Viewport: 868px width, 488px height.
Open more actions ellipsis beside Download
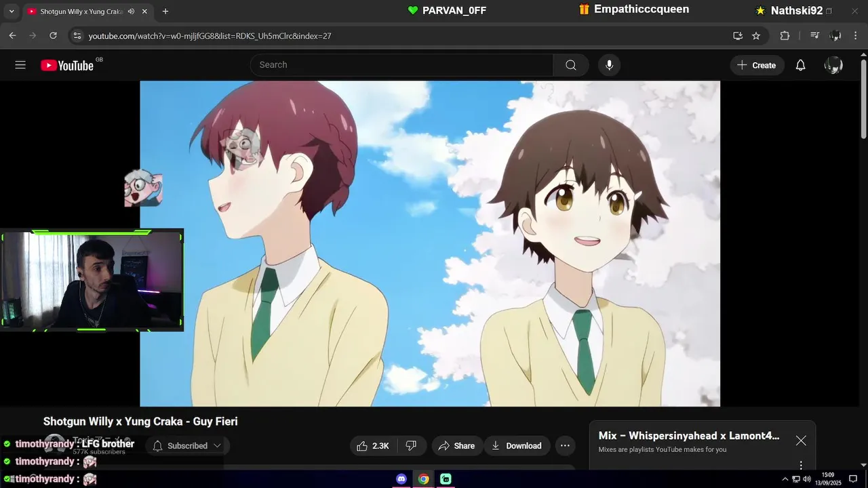click(x=565, y=445)
